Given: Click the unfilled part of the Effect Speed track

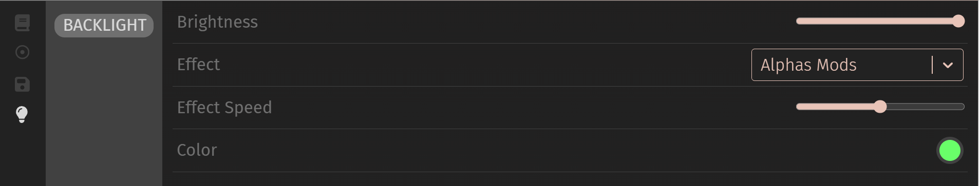Looking at the screenshot, I should tap(926, 107).
